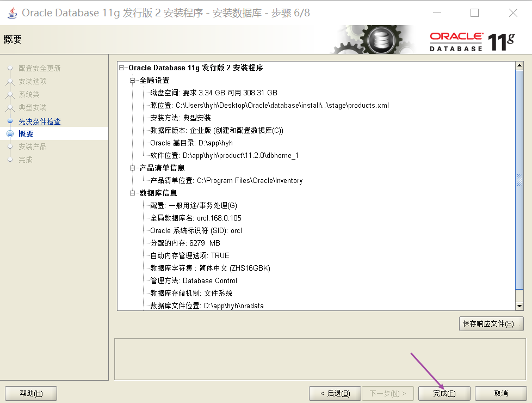Click the 先决条件检查 step bullet icon
Viewport: 532px width, 403px height.
[10, 121]
